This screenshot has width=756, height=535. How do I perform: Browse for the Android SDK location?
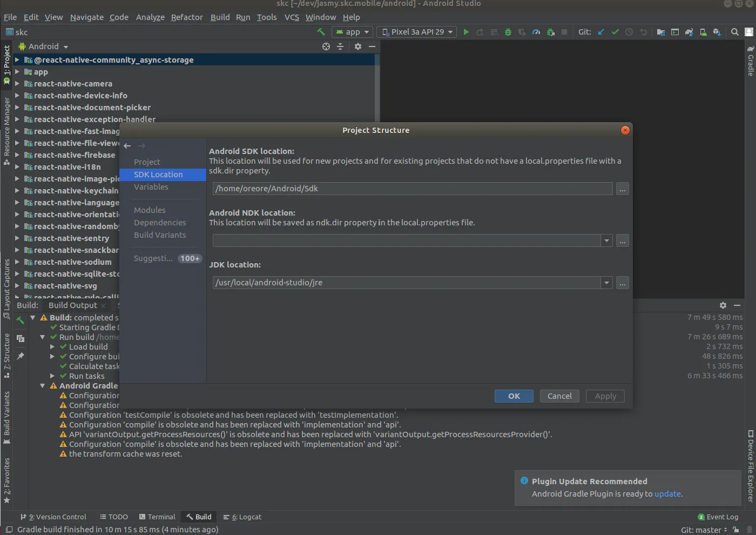623,189
